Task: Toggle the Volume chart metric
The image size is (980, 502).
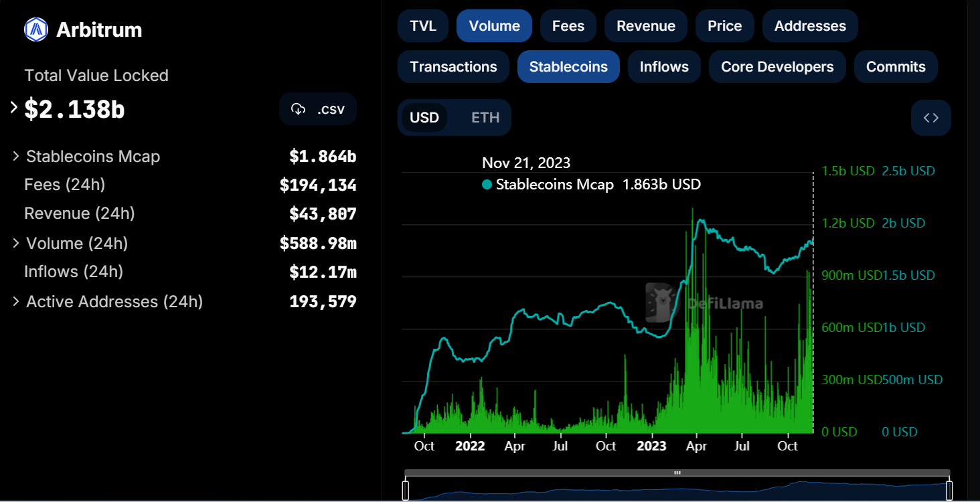Action: (x=495, y=26)
